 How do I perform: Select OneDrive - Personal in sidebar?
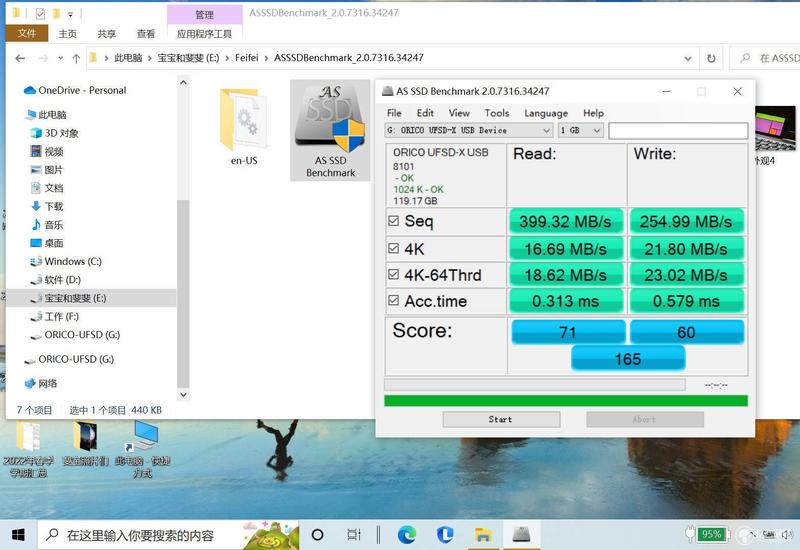click(74, 90)
